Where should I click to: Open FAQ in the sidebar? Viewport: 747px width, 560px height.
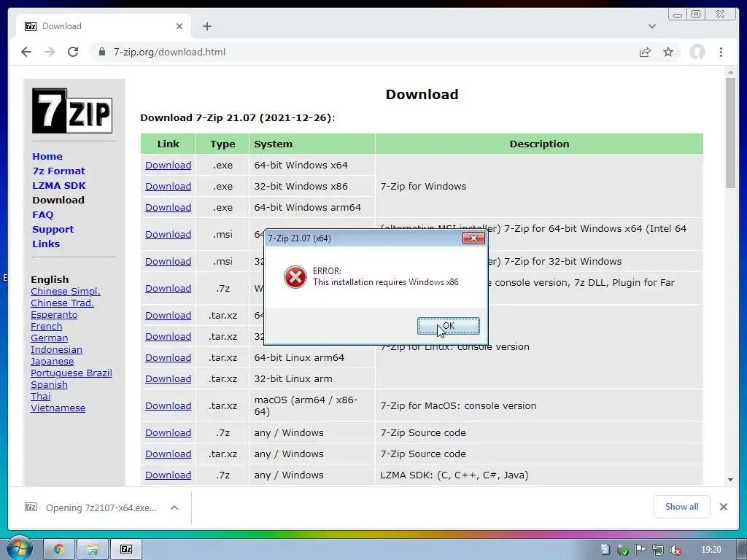coord(43,215)
